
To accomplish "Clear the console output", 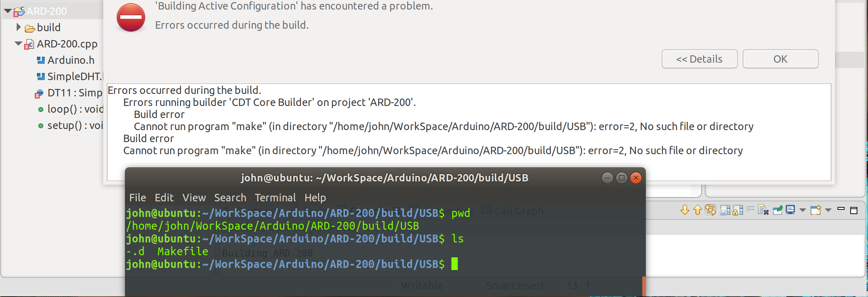I will (763, 210).
